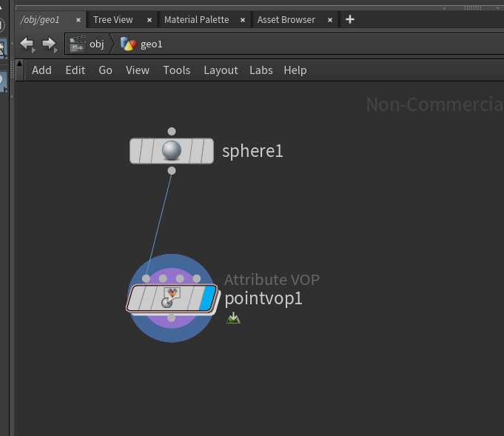
Task: Select the wire between sphere1 and pointvop1
Action: point(159,224)
